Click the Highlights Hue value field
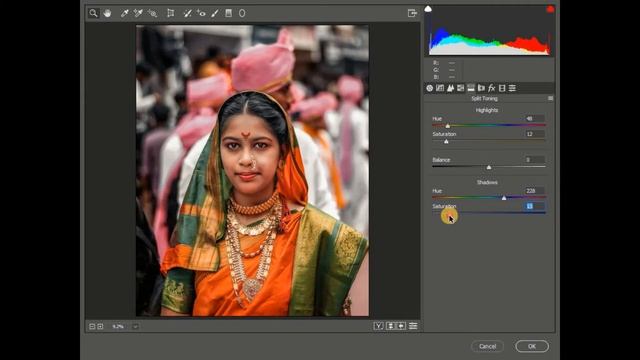This screenshot has height=360, width=640. coord(534,118)
